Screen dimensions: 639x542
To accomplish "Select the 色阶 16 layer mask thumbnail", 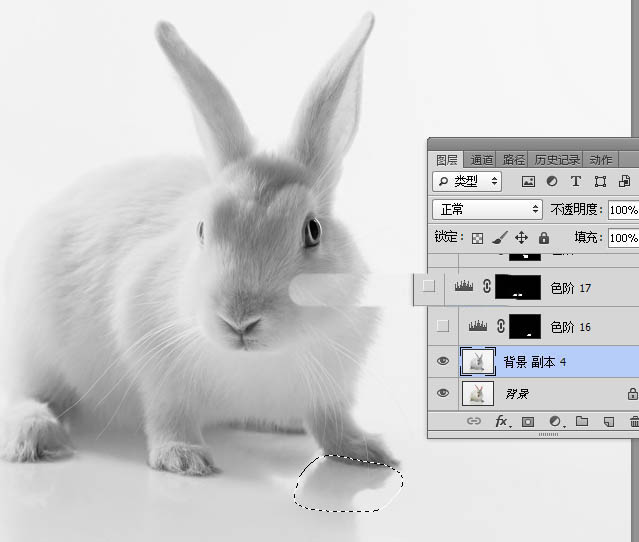I will tap(525, 326).
